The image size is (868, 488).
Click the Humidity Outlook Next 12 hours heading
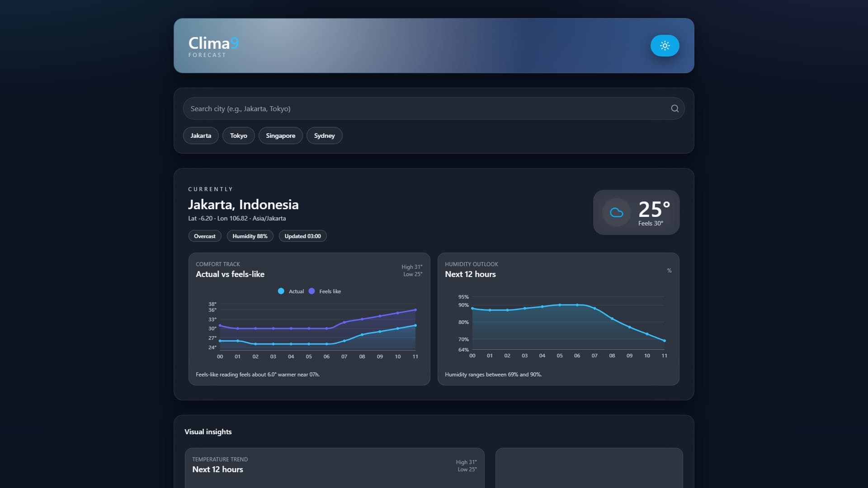tap(470, 274)
